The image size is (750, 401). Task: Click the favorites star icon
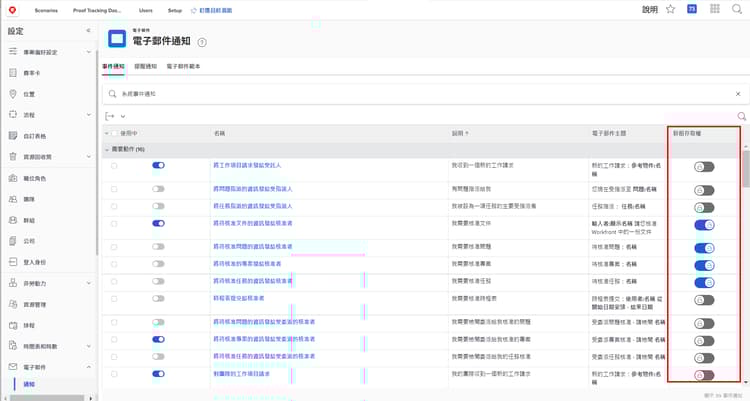tap(671, 9)
